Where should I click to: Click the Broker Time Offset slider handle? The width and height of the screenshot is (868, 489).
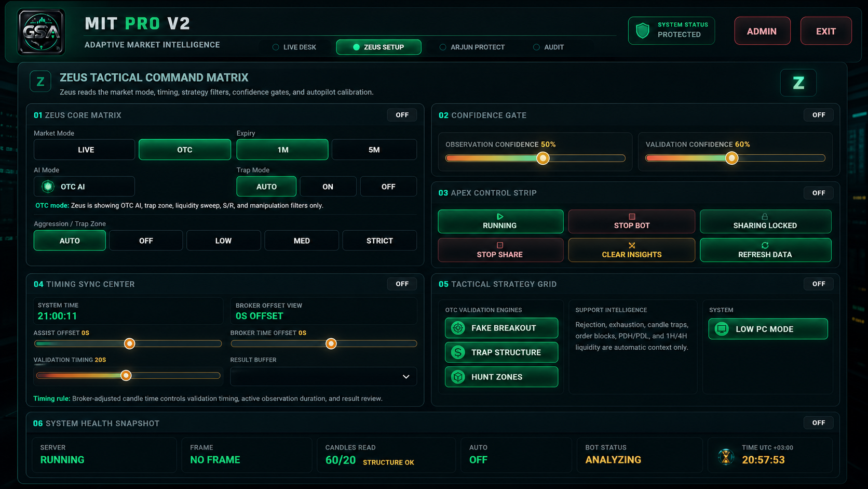pos(331,343)
